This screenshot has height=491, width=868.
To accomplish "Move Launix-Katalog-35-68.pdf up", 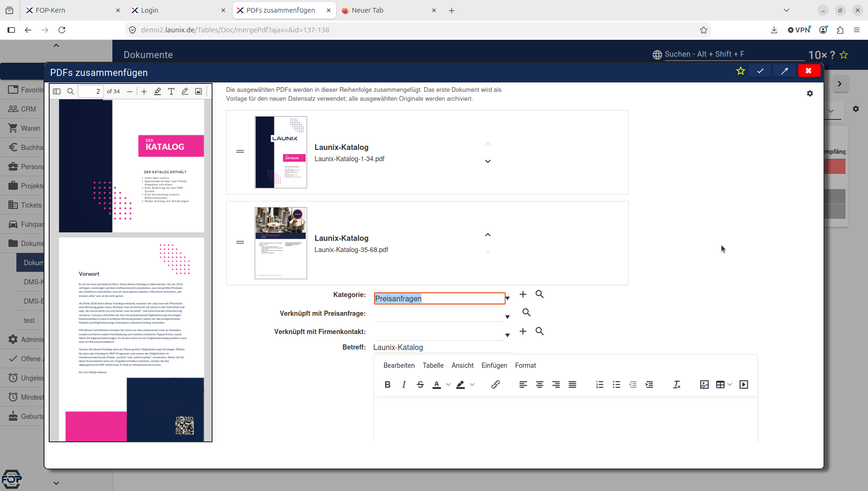I will pos(488,235).
